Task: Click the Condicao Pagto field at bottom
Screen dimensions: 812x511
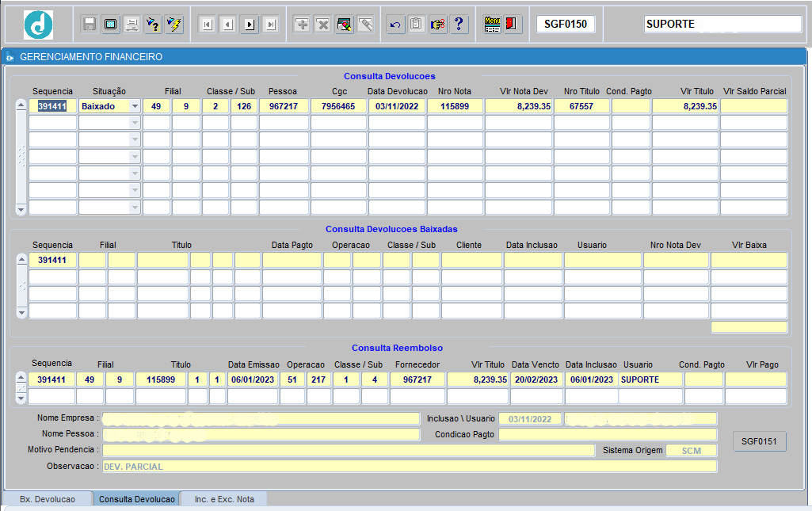Action: click(x=608, y=434)
